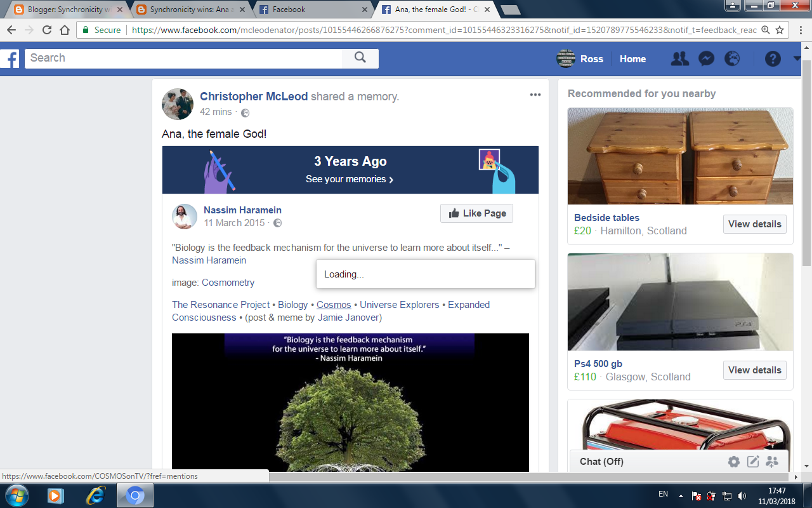The width and height of the screenshot is (812, 508).
Task: Click the Chat (Off) bar
Action: [679, 462]
